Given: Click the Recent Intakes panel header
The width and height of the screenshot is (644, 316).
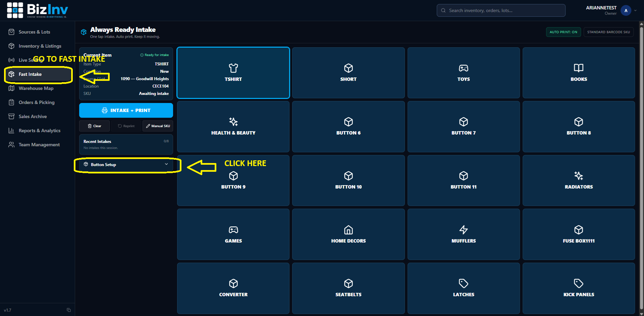Looking at the screenshot, I should [97, 142].
